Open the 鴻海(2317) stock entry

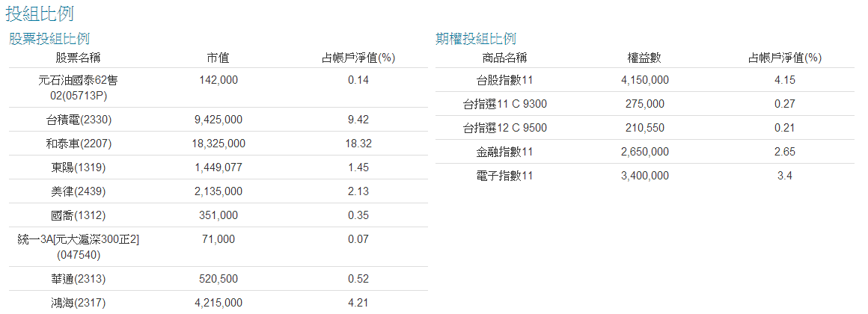tap(78, 303)
